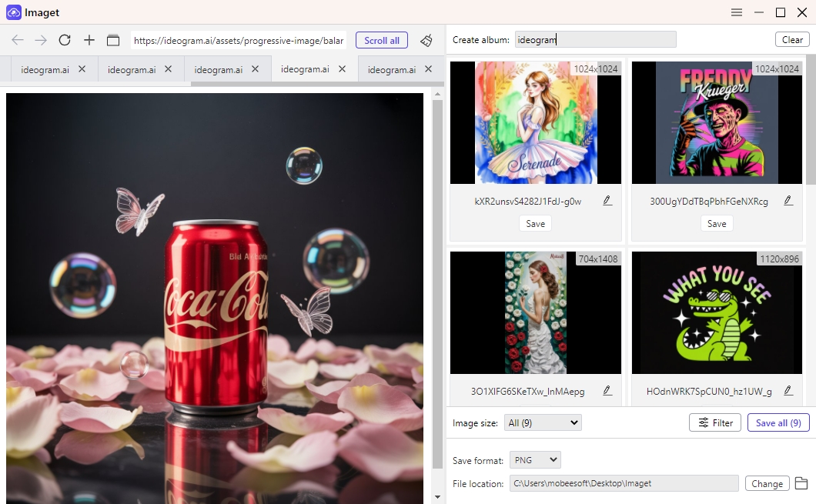Click the Imaget app logo icon
The image size is (816, 504).
point(14,12)
